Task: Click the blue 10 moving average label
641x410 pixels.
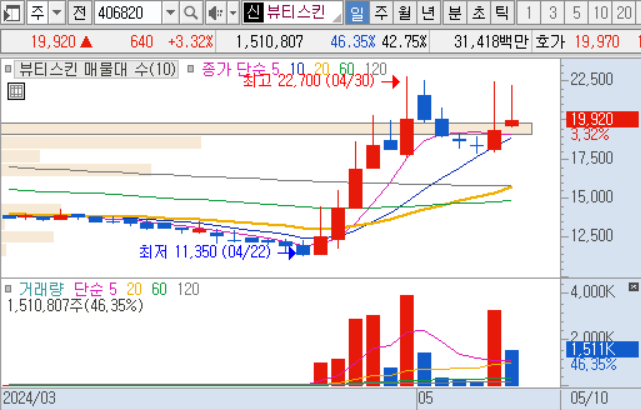Action: (297, 69)
